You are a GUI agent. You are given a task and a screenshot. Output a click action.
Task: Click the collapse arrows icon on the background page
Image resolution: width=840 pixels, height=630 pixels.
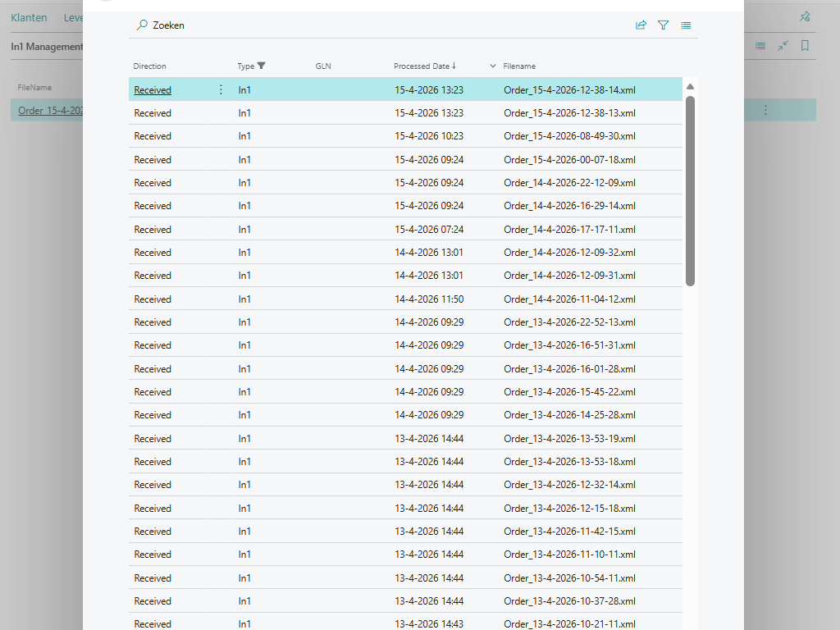point(783,46)
